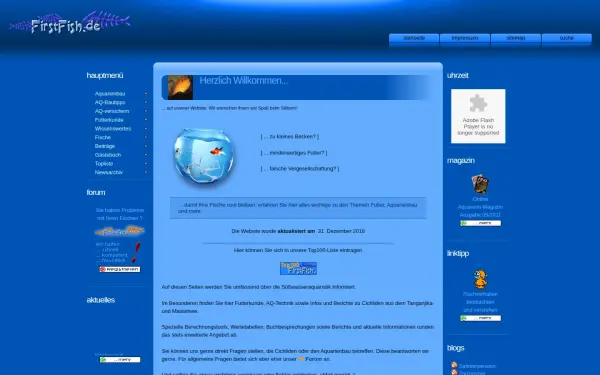This screenshot has width=600, height=375.
Task: Click 'Top100-Liste eintragen' sentence
Action: tap(298, 250)
